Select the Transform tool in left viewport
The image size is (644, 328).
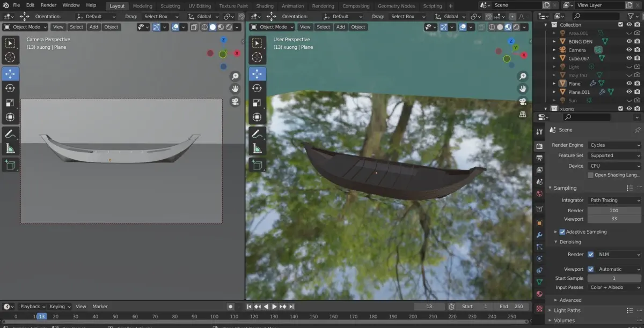pos(10,117)
